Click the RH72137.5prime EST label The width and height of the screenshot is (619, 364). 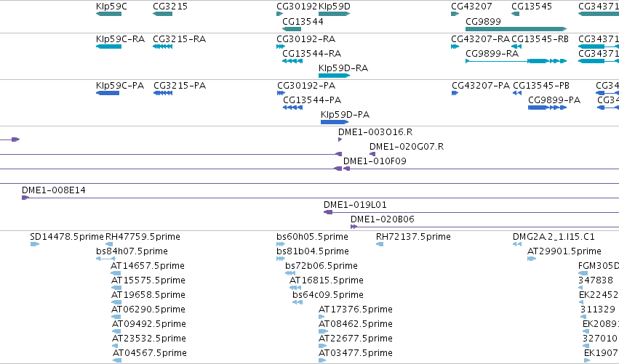click(413, 237)
